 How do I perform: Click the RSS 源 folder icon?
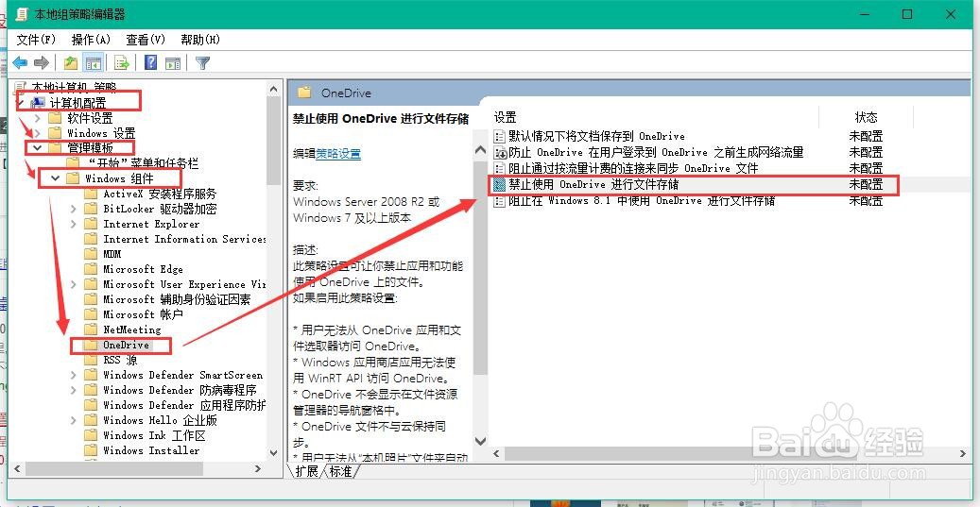(92, 360)
